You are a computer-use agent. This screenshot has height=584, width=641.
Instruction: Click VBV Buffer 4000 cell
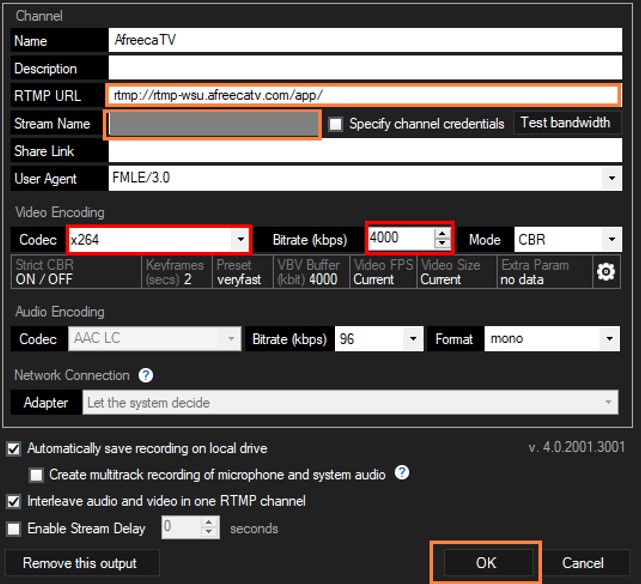[312, 272]
